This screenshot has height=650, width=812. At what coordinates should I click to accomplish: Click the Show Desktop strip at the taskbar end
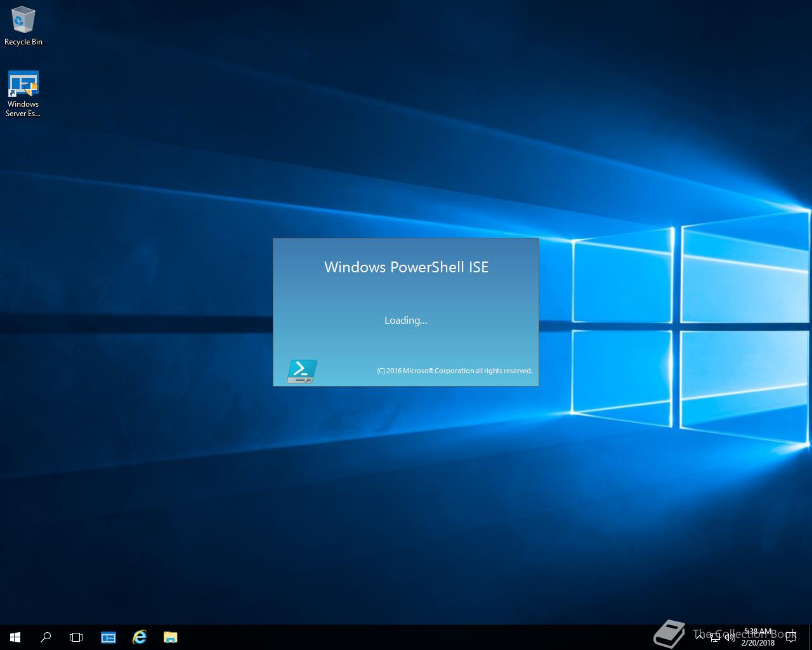(810, 637)
